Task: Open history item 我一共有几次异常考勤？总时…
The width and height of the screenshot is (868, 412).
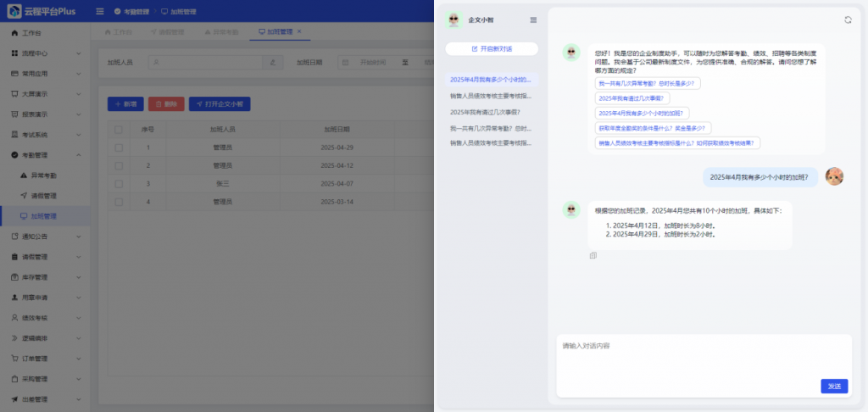Action: tap(491, 128)
